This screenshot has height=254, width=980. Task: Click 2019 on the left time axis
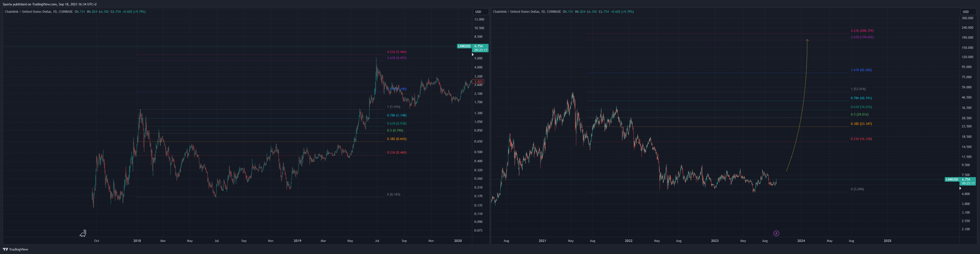coord(297,241)
